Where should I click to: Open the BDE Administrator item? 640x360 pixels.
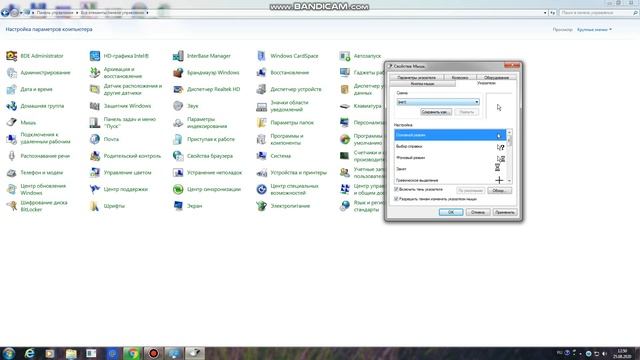coord(36,56)
